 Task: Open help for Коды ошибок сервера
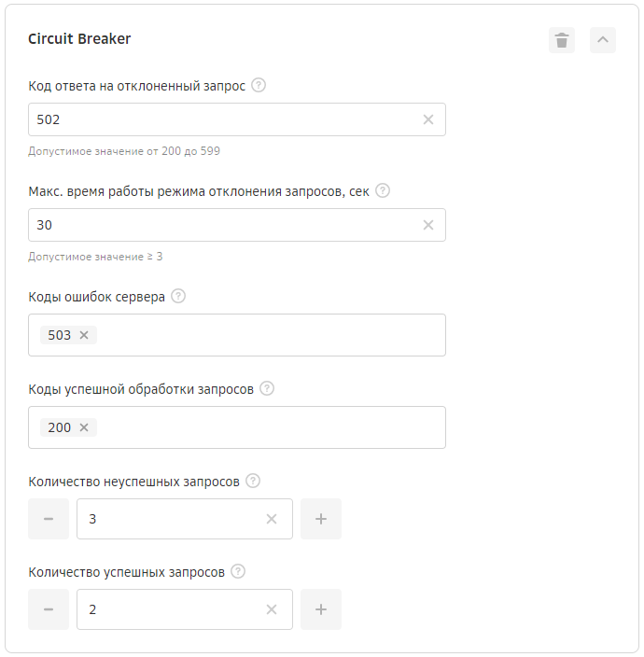pos(178,296)
